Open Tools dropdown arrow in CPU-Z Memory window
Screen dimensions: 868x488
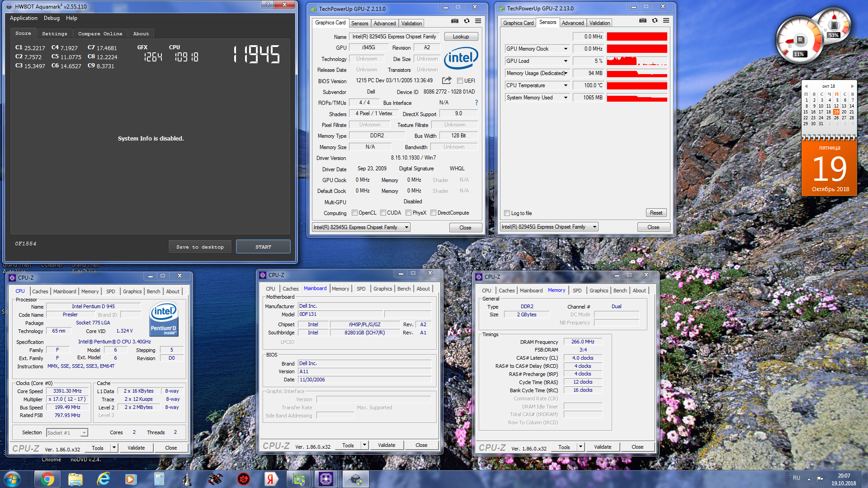coord(580,447)
